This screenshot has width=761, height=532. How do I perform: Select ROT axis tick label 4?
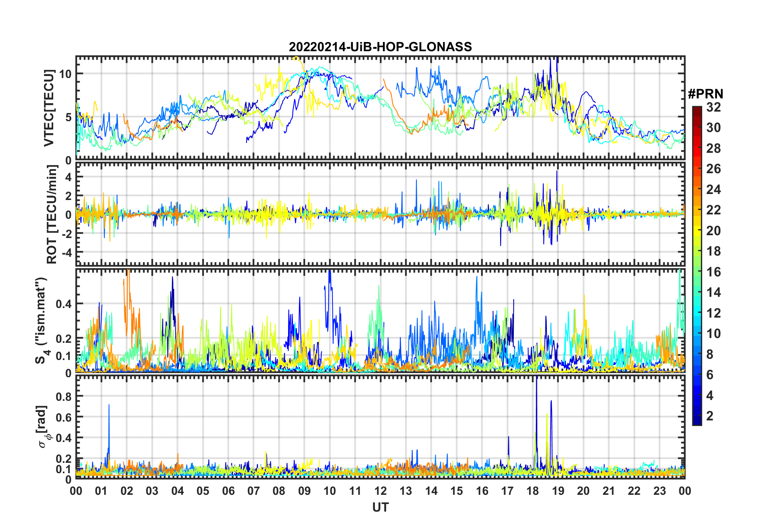pyautogui.click(x=68, y=177)
